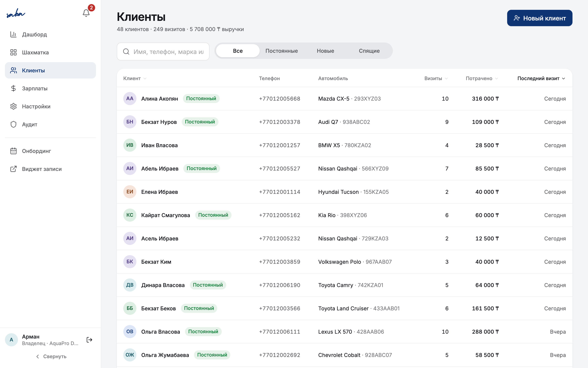
Task: Open the notifications bell
Action: coord(86,13)
